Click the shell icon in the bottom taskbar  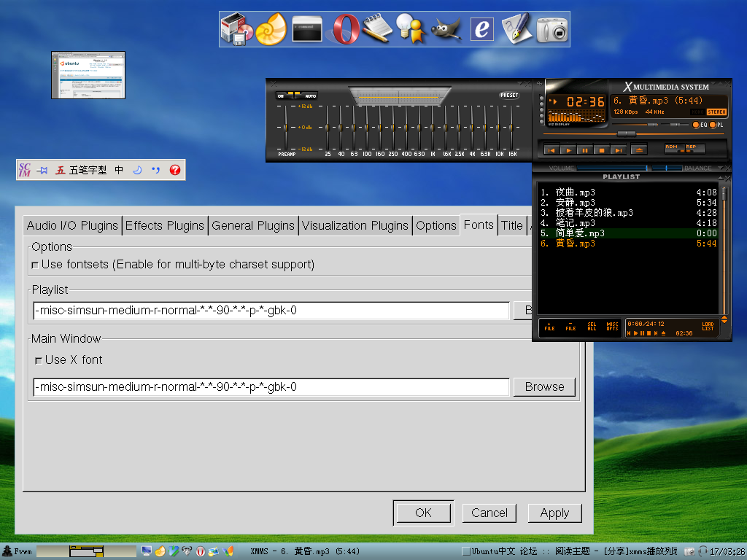[x=160, y=551]
